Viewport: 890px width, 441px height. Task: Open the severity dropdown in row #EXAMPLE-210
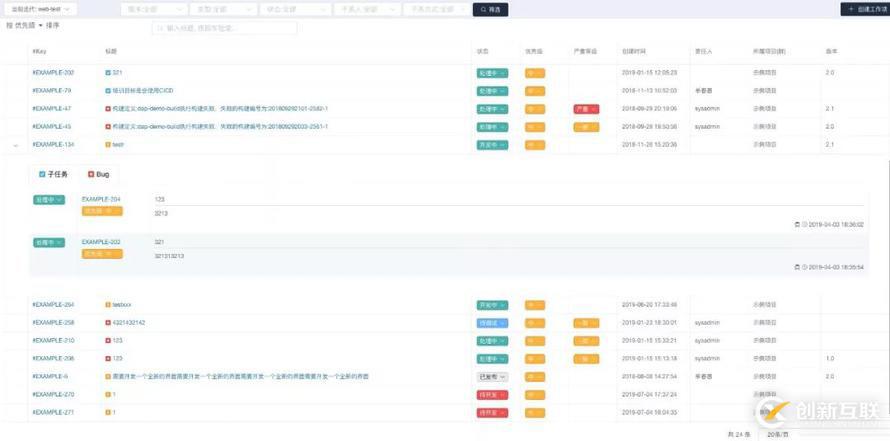pyautogui.click(x=586, y=341)
